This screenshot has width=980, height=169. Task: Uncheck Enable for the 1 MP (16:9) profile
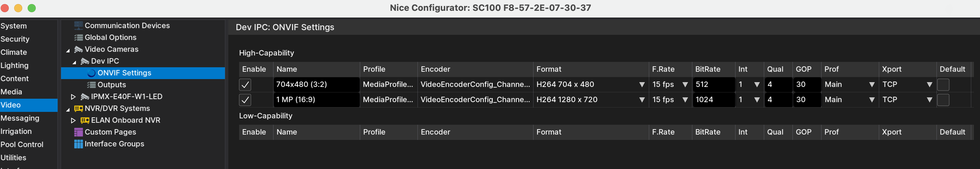(245, 100)
